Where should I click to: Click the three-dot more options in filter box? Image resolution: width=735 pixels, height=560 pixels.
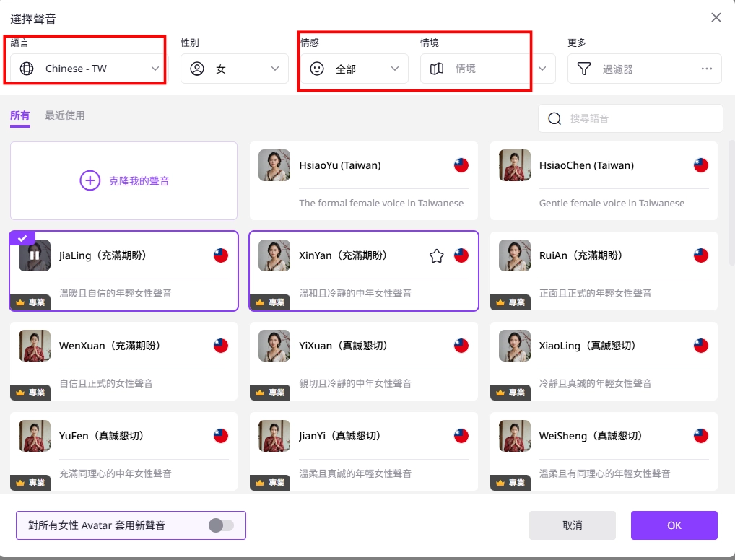coord(706,69)
